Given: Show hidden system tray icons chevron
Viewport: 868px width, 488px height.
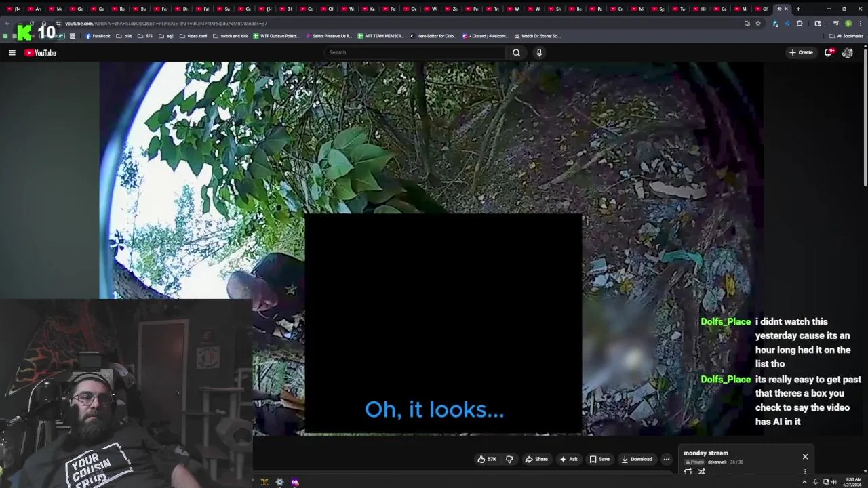Looking at the screenshot, I should pyautogui.click(x=806, y=482).
